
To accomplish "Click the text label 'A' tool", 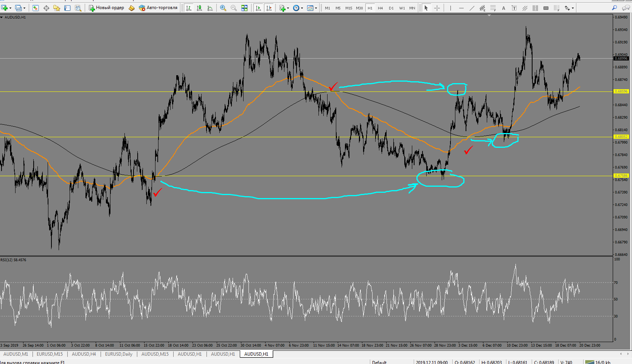I will click(x=503, y=8).
